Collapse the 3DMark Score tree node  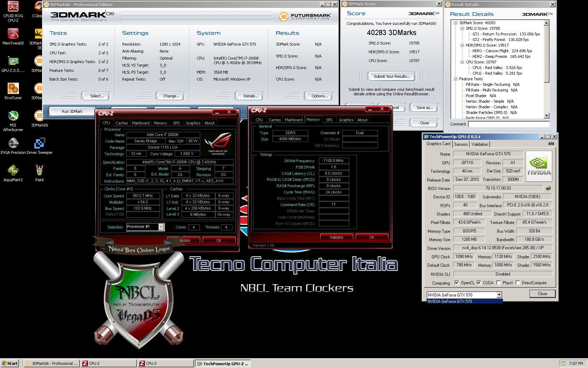coord(456,23)
